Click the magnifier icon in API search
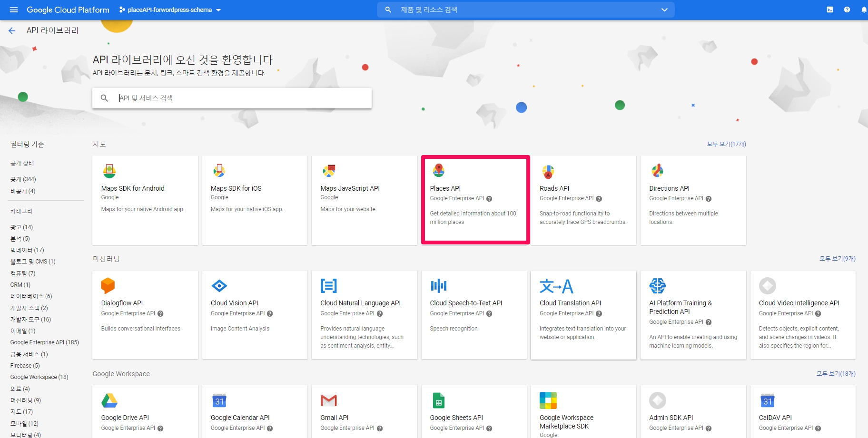This screenshot has height=438, width=868. click(104, 98)
